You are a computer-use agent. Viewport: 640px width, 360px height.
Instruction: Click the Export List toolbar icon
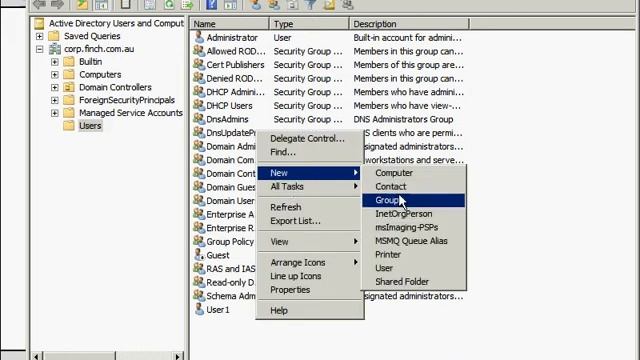tap(187, 4)
